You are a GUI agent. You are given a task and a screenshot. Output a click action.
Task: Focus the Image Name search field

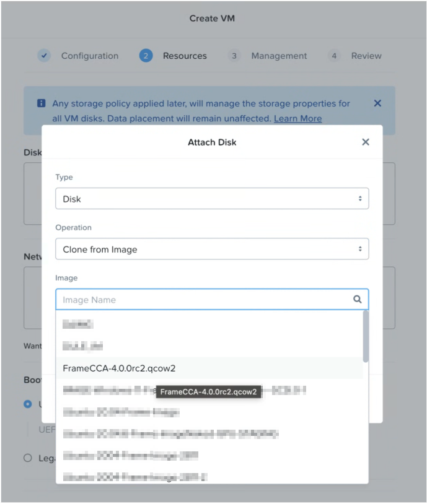[205, 300]
